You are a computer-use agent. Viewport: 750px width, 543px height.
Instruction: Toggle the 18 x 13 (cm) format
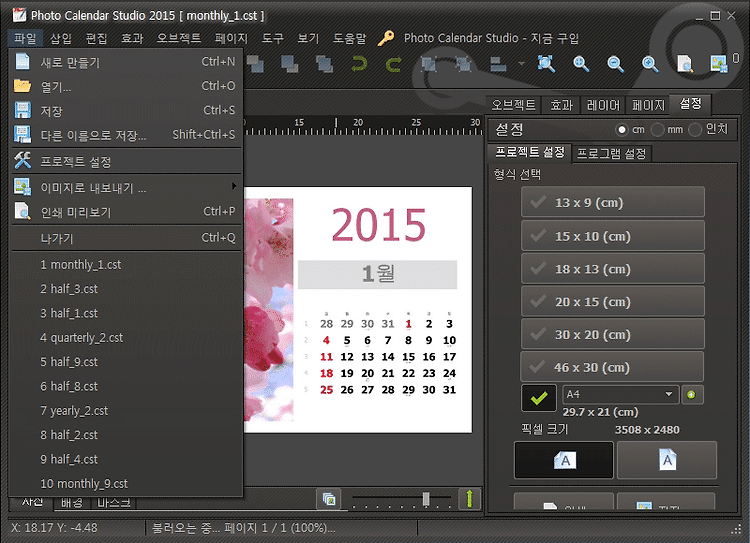[x=613, y=269]
